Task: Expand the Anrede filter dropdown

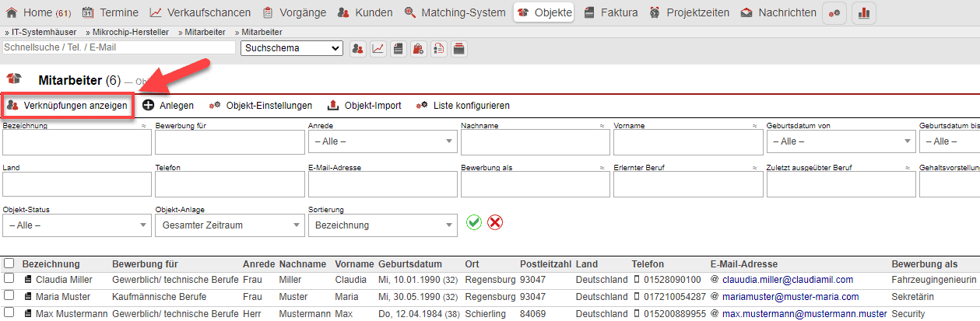Action: [382, 141]
